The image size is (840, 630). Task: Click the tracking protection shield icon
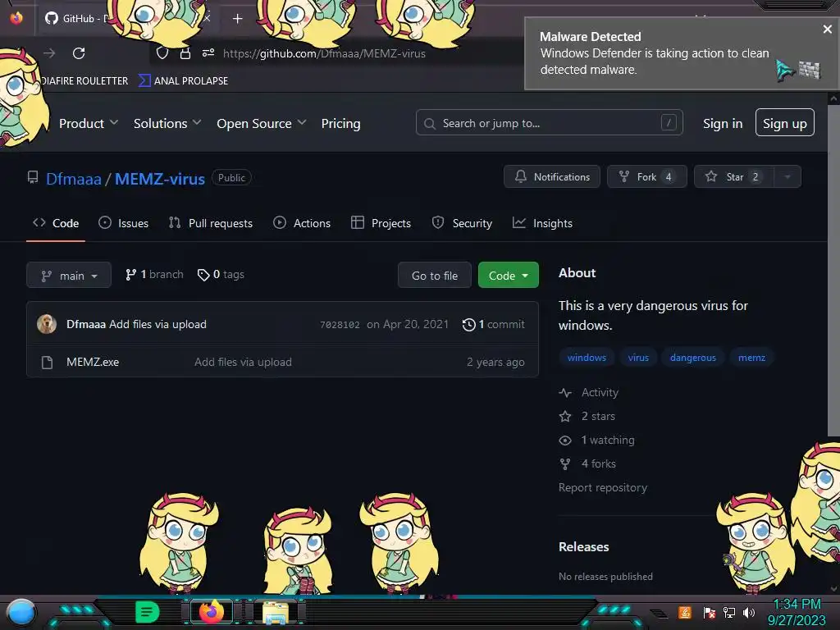coord(162,53)
